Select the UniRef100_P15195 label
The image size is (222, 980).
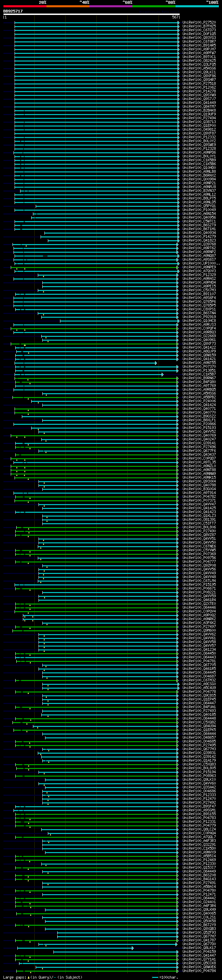(x=199, y=584)
